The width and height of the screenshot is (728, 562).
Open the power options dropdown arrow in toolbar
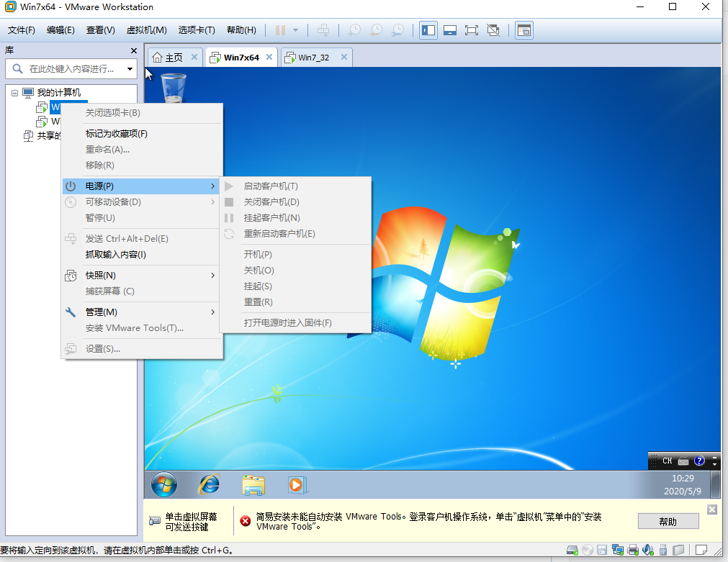[x=296, y=31]
